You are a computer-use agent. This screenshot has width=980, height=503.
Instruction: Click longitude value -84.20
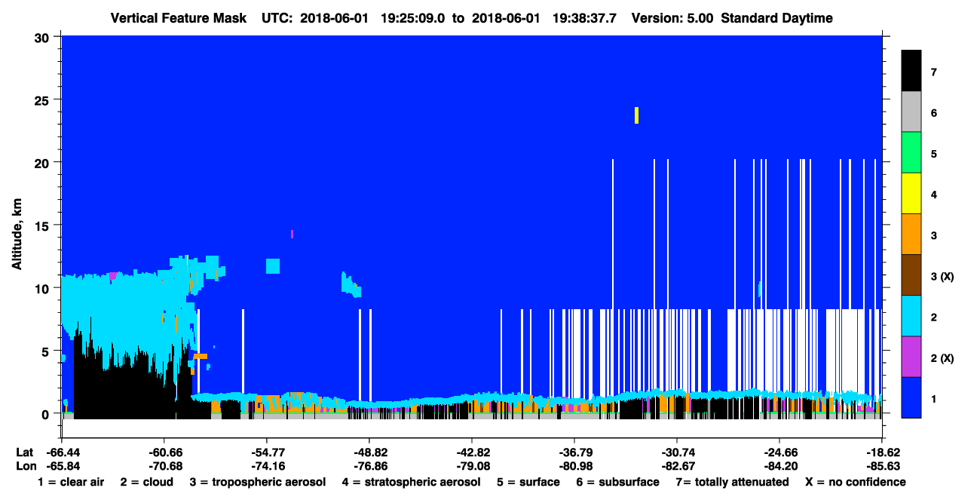(779, 466)
